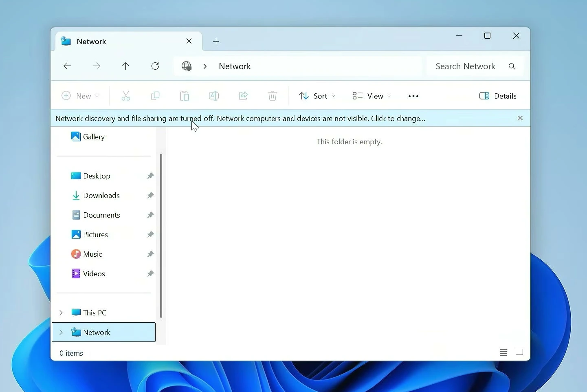Click the Rename icon in the toolbar
The image size is (587, 392).
point(214,96)
